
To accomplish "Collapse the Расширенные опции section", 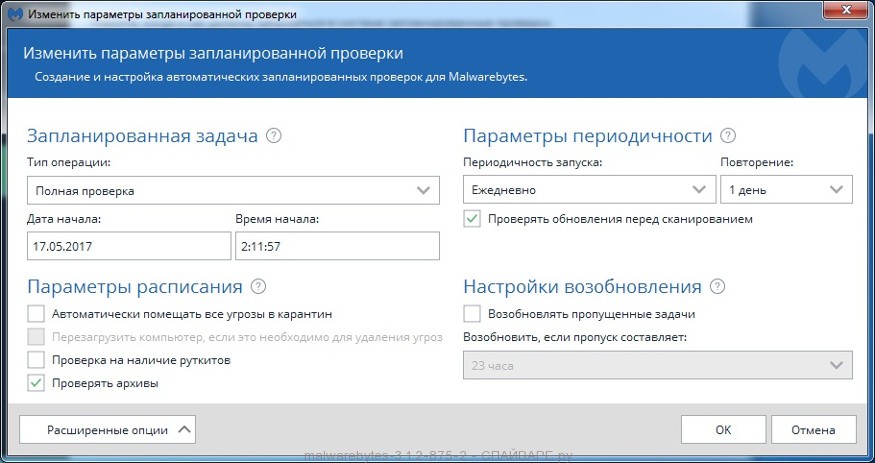I will (107, 429).
